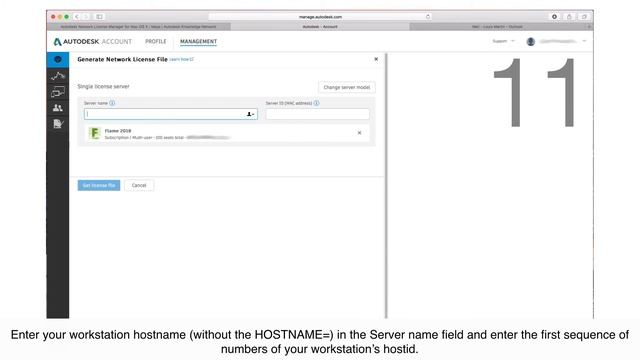
Task: Remove the Flame 2018 product row
Action: point(359,133)
